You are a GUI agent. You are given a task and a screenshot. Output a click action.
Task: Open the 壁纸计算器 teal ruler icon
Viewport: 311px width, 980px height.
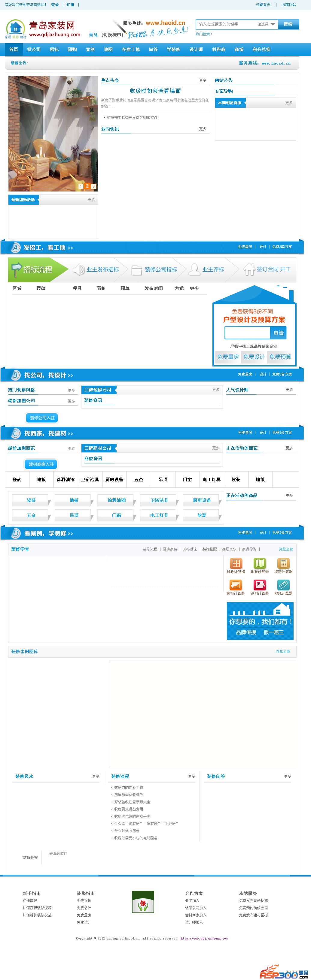click(283, 585)
